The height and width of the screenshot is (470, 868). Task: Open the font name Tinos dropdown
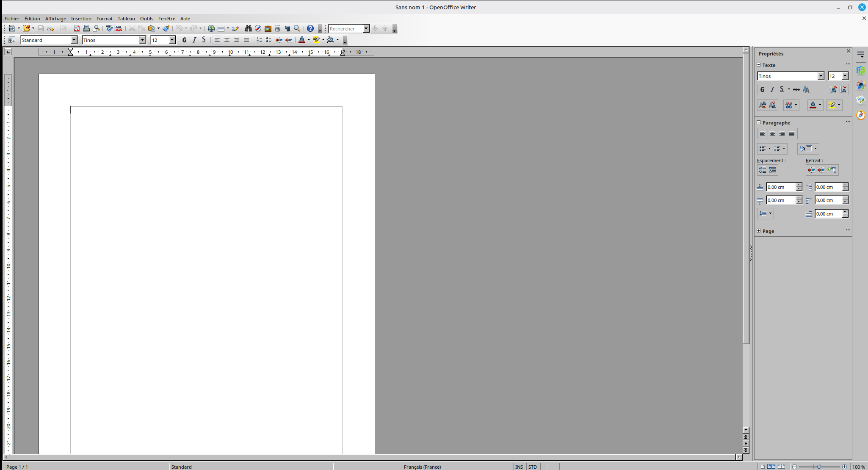[x=143, y=40]
